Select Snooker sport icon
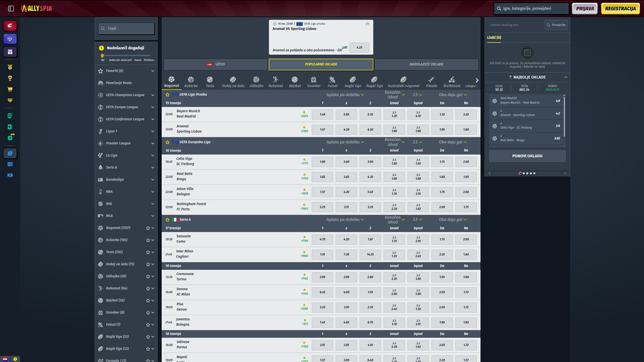The image size is (644, 362). tap(313, 82)
